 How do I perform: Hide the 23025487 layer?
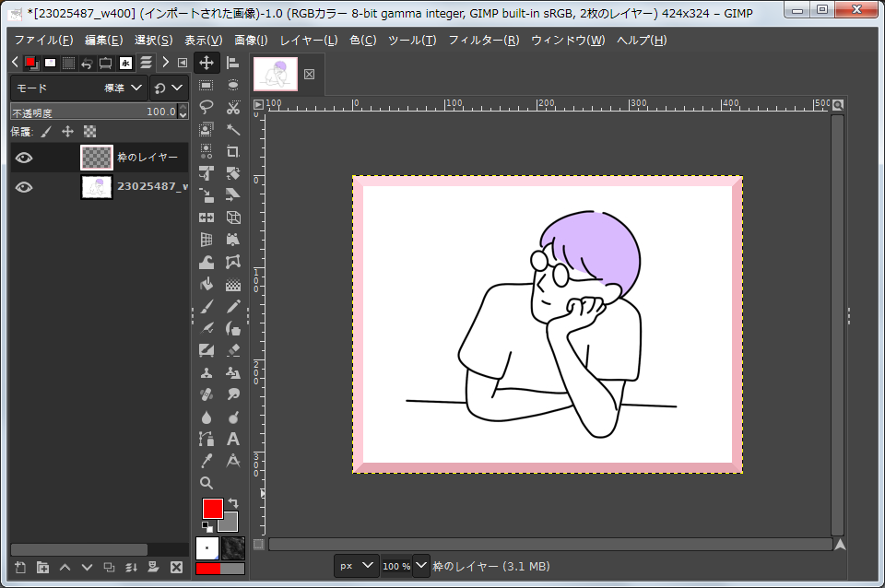[24, 187]
